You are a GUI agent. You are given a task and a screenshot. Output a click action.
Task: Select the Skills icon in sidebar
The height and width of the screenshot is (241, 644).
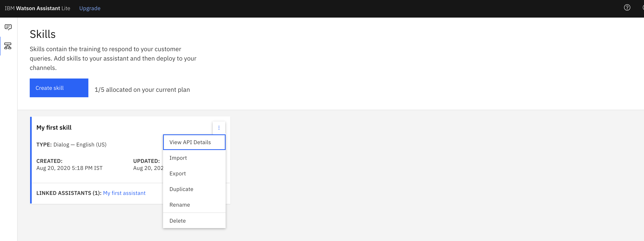coord(8,46)
